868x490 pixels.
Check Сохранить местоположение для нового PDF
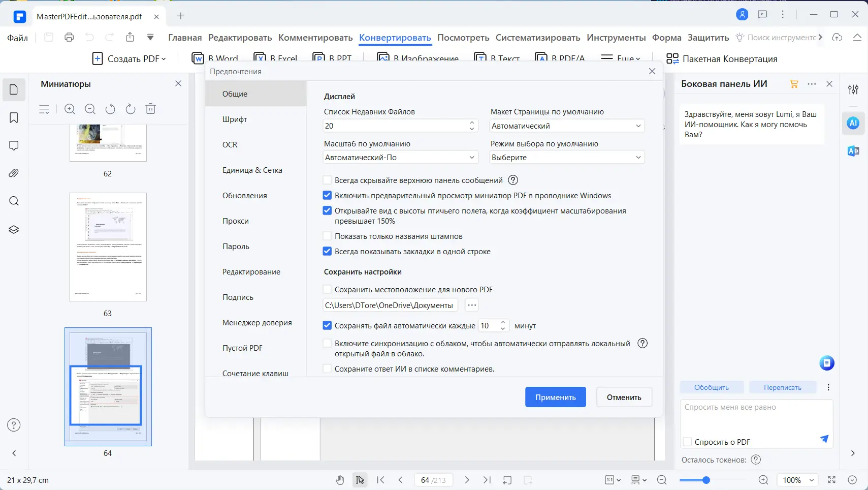(327, 289)
